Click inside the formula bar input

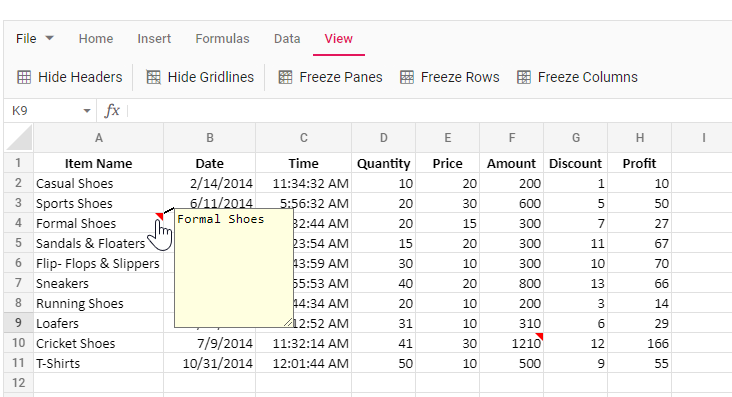coord(429,111)
